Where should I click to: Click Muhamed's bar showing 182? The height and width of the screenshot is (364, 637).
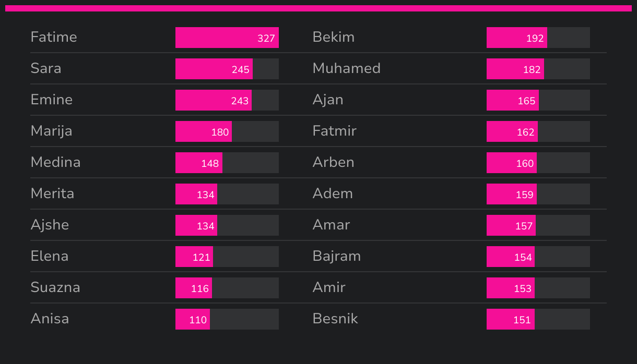click(x=515, y=69)
